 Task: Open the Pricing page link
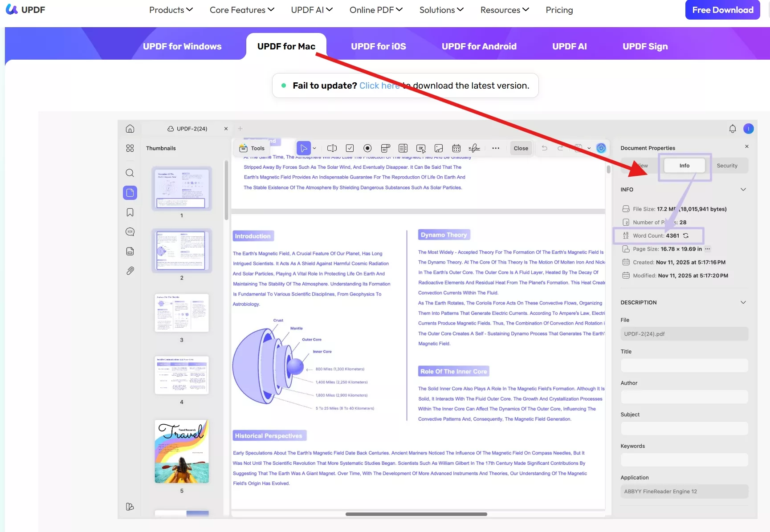pos(559,10)
